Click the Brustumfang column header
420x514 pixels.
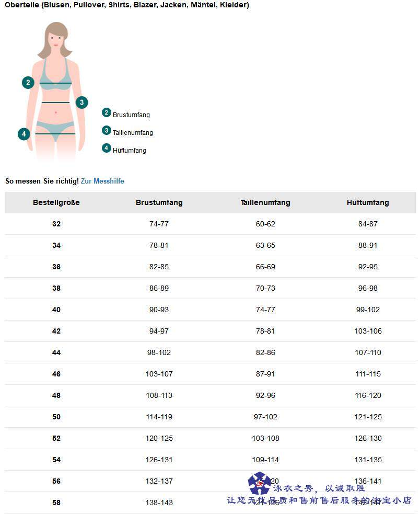click(159, 203)
